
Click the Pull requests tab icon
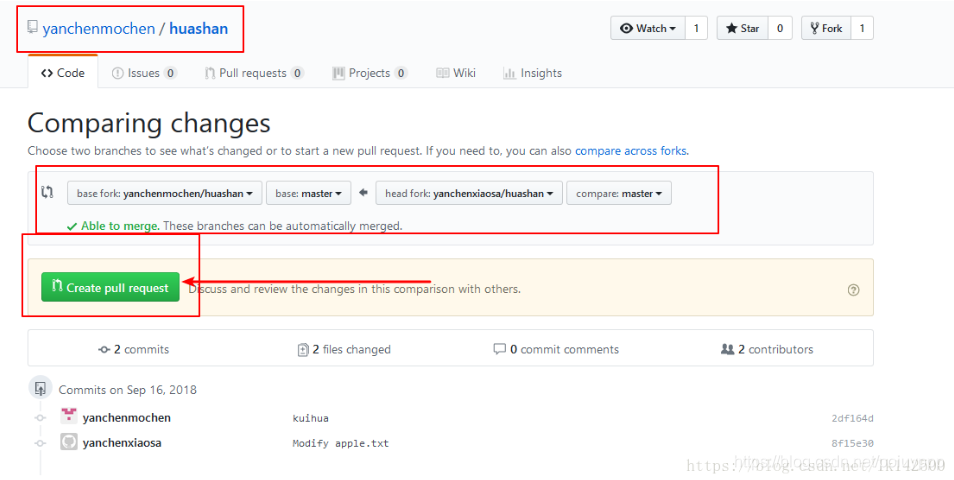coord(210,73)
